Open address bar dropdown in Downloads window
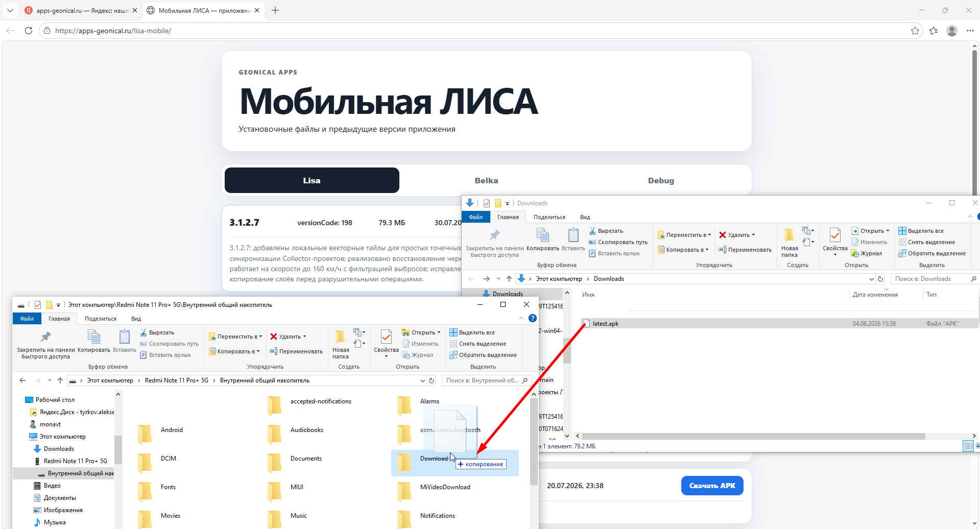The image size is (980, 529). click(x=871, y=279)
